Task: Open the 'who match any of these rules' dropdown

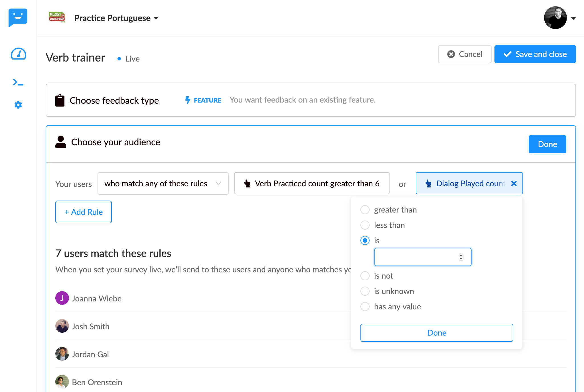Action: (163, 183)
